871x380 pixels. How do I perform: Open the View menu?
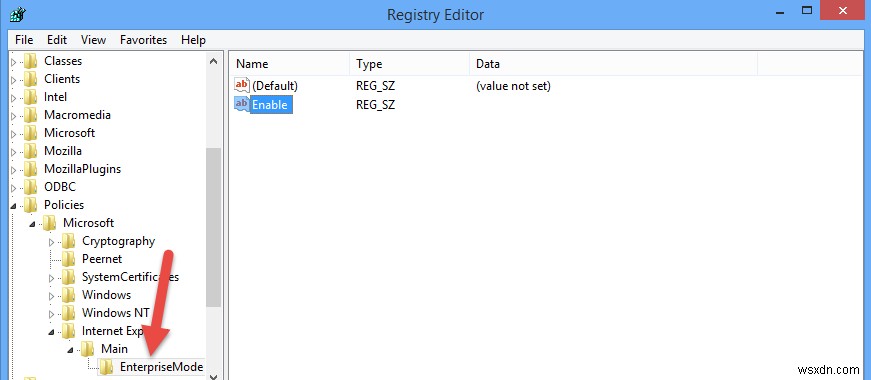click(93, 40)
